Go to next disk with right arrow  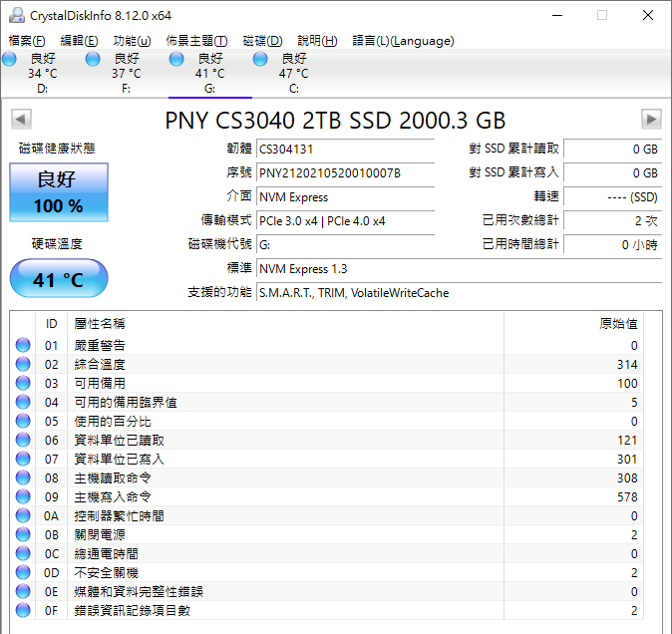coord(651,119)
